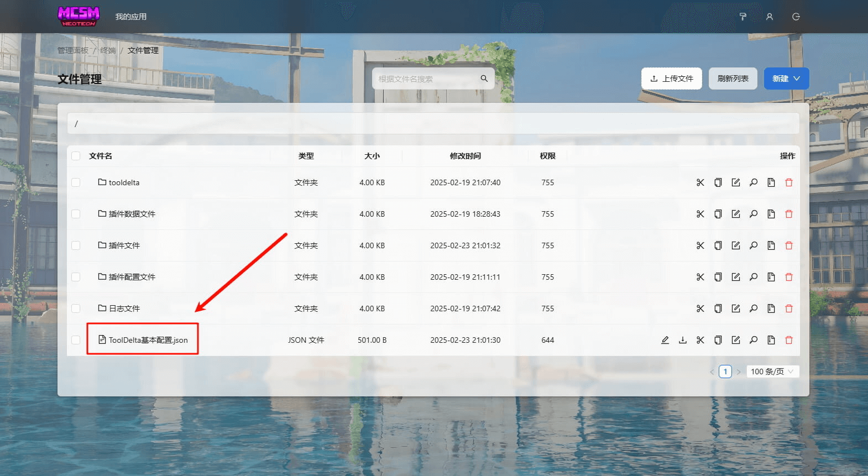
Task: Open permissions key icon for 日志文件
Action: coord(754,308)
